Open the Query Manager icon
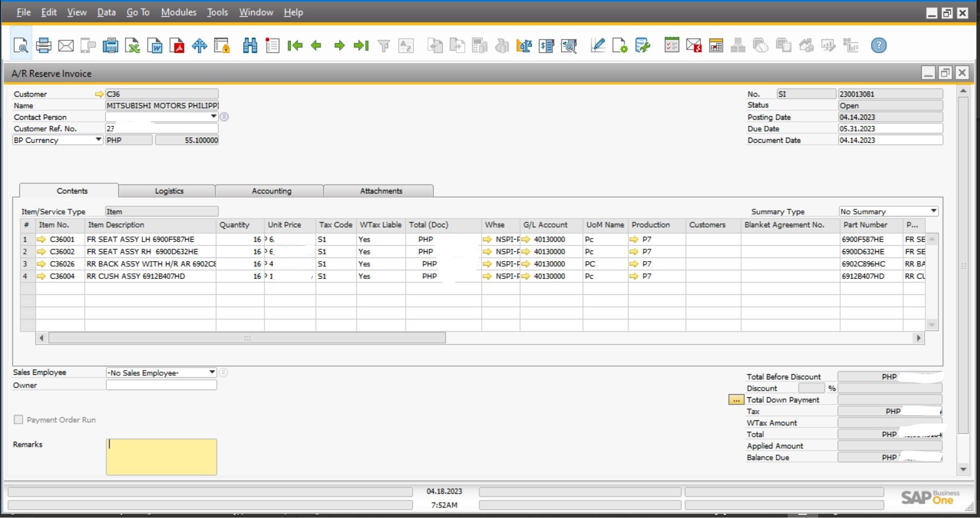The height and width of the screenshot is (518, 980). (643, 46)
